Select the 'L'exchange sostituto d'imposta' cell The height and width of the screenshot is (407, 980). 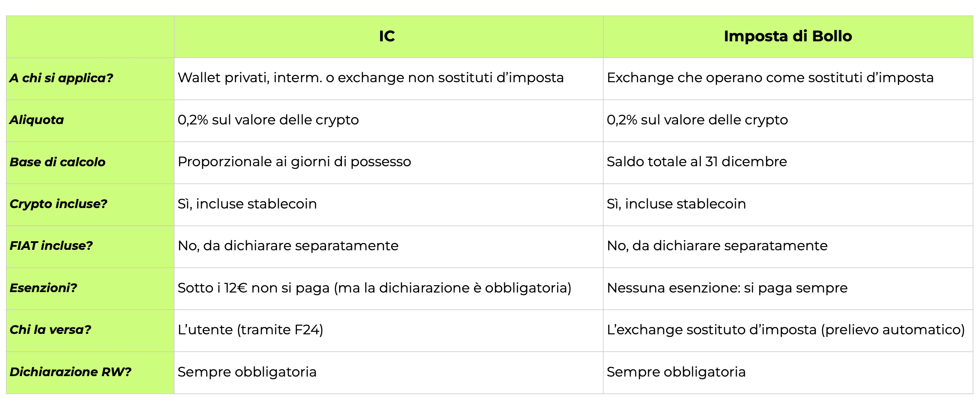click(x=786, y=330)
